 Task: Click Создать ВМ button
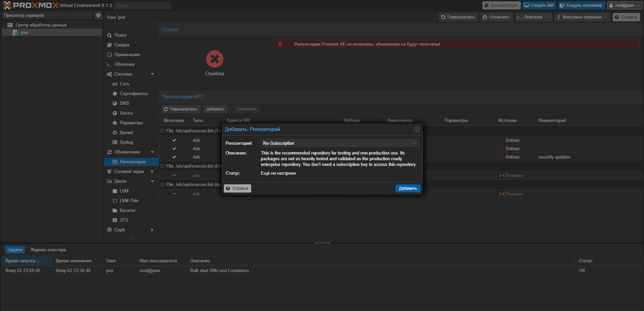[539, 5]
